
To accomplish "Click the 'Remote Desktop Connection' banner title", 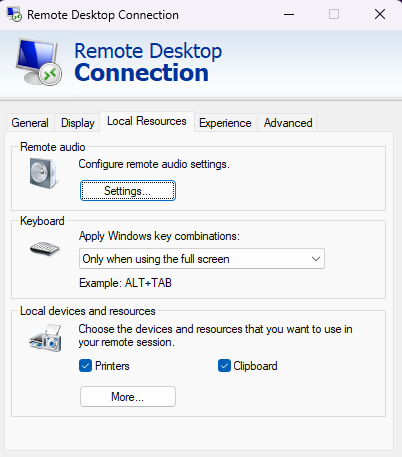I will point(148,62).
